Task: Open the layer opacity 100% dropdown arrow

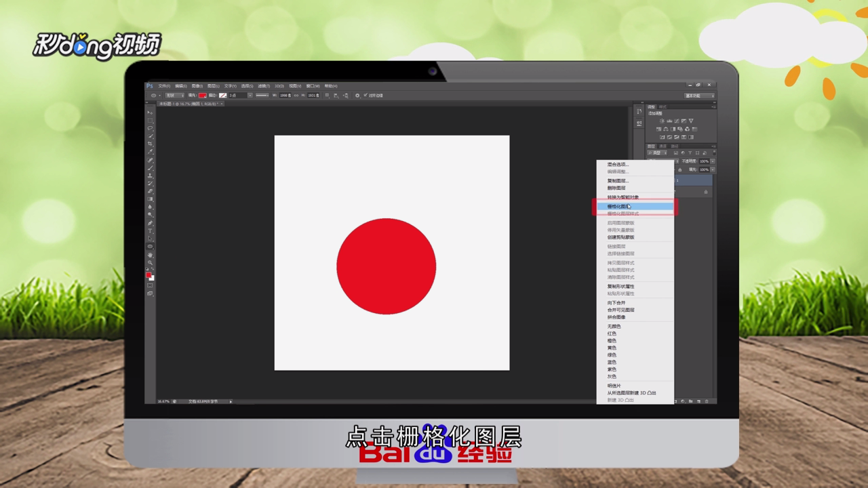Action: pos(712,161)
